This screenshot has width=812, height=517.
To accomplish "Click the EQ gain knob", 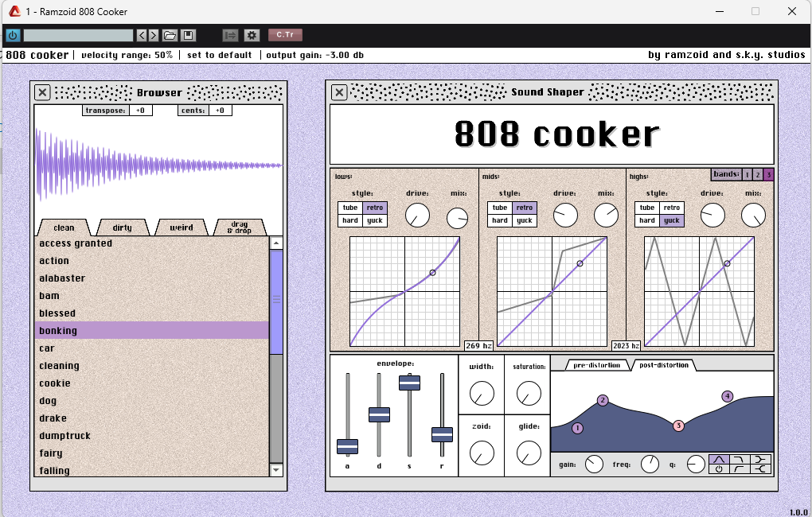I will 594,465.
